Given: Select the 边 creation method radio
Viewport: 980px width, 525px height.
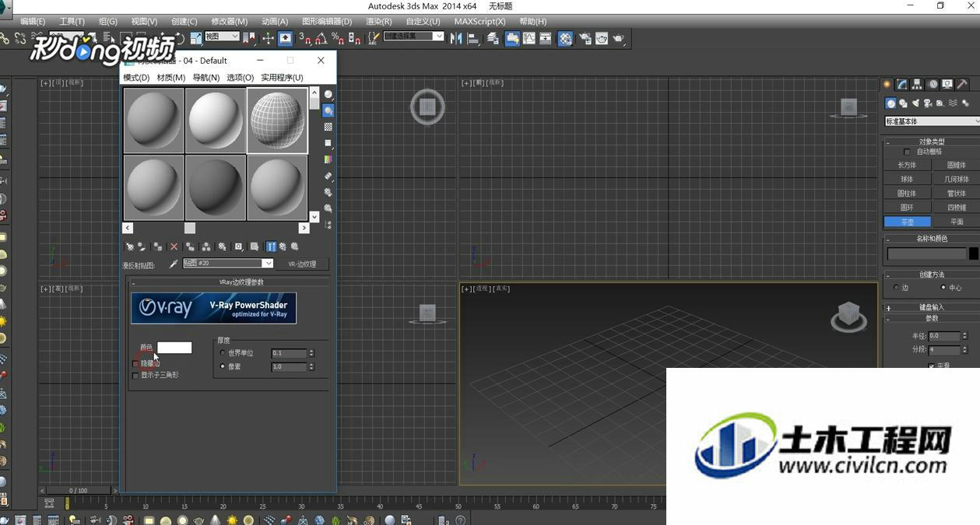Looking at the screenshot, I should point(895,288).
